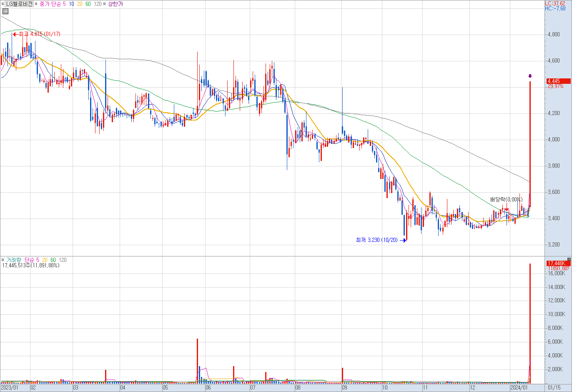The width and height of the screenshot is (572, 392).
Task: Select the 종가 단순 legend label
Action: click(50, 4)
